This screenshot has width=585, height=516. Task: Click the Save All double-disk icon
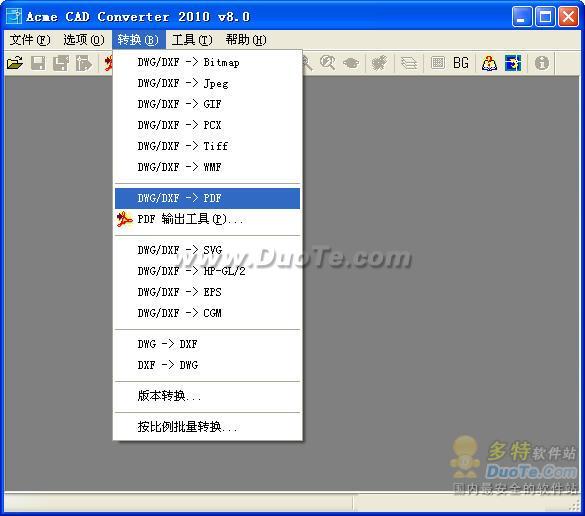pos(61,63)
